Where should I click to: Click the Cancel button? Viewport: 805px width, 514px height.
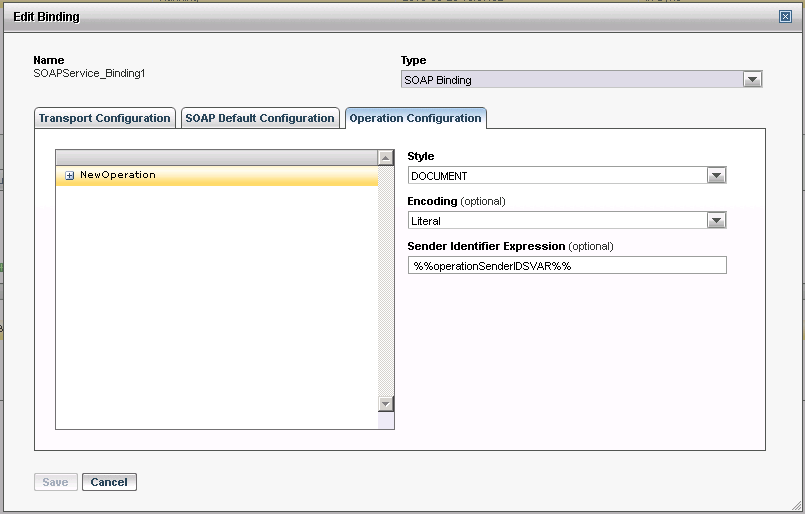pos(109,482)
